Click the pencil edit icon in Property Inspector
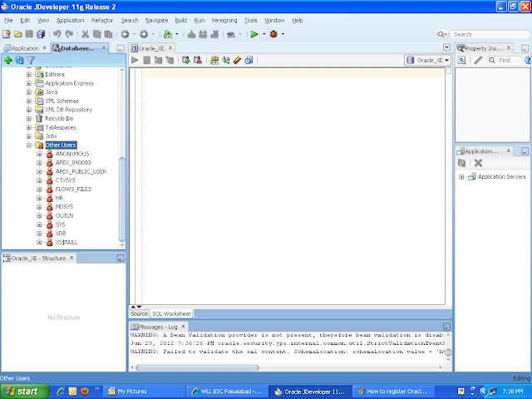This screenshot has width=532, height=399. pyautogui.click(x=478, y=61)
